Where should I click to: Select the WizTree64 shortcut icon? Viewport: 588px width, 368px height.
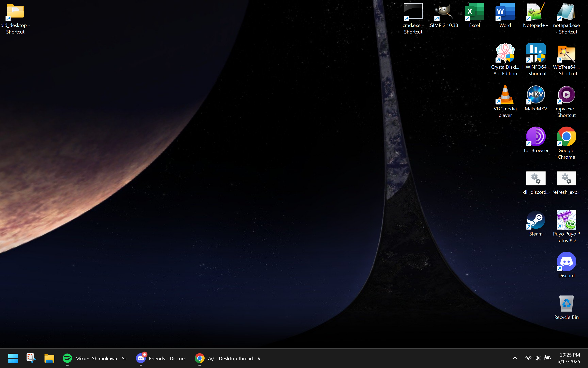pyautogui.click(x=566, y=60)
